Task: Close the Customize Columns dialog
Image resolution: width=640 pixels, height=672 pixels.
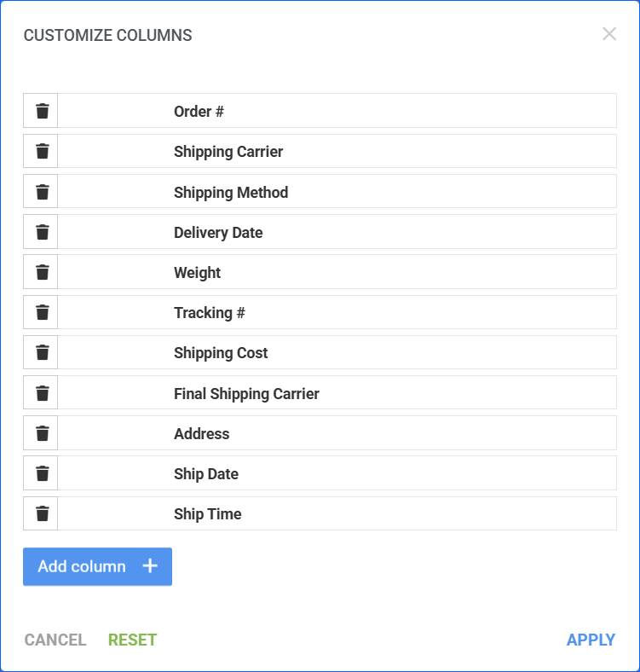Action: click(608, 34)
